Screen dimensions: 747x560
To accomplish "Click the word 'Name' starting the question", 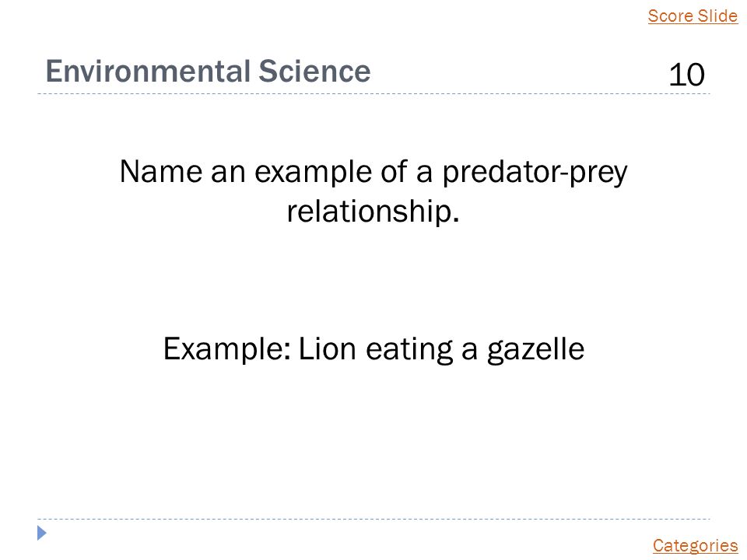I will coord(160,171).
